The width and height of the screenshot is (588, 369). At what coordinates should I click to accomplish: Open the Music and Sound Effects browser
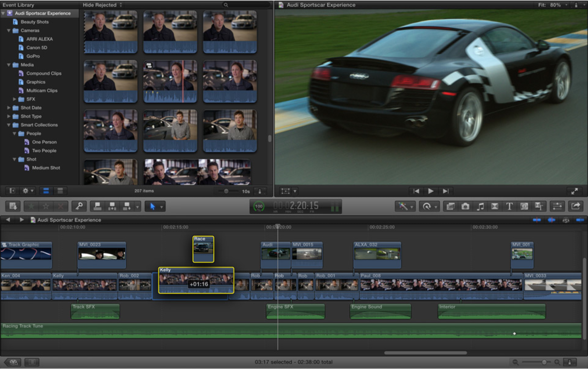(x=480, y=206)
